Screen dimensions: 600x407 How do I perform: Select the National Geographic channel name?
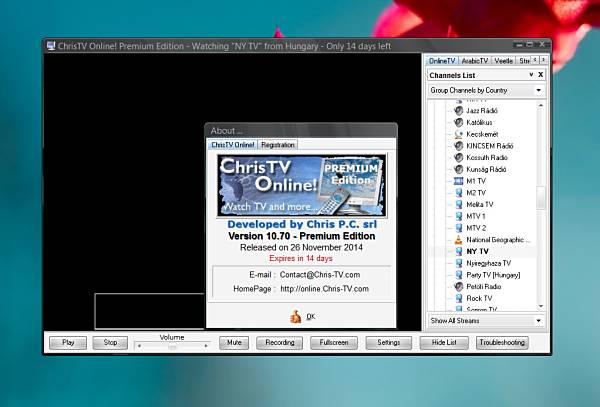498,240
